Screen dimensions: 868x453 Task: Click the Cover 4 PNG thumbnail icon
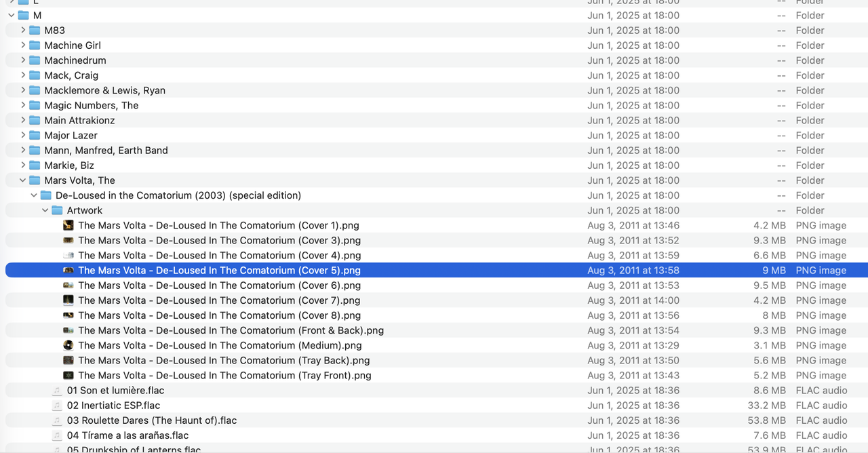click(x=68, y=255)
